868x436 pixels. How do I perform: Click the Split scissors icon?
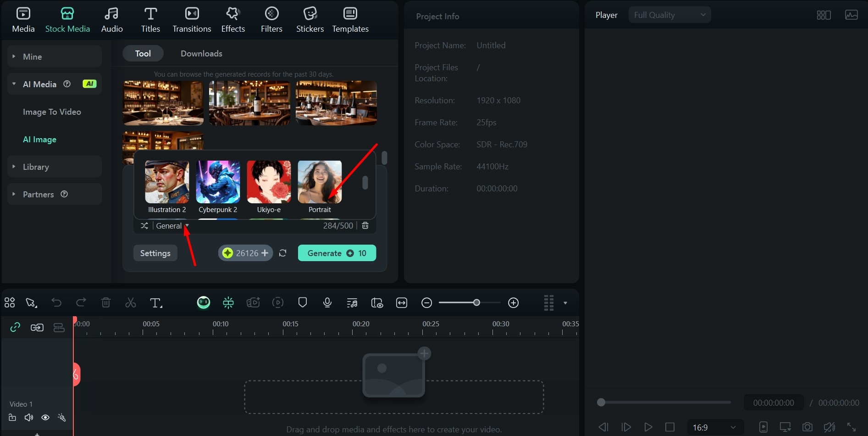tap(131, 302)
